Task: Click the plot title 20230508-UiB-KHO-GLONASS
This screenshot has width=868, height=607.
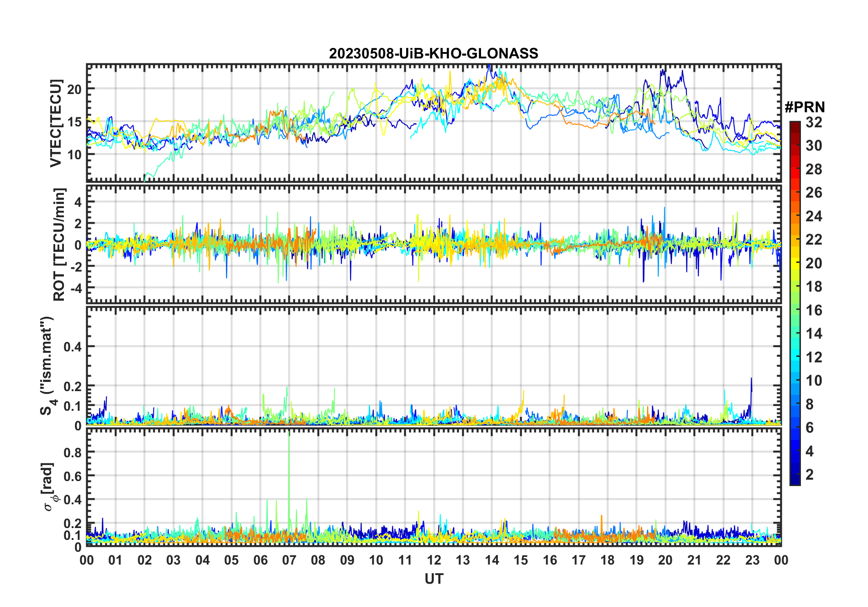Action: pos(434,54)
